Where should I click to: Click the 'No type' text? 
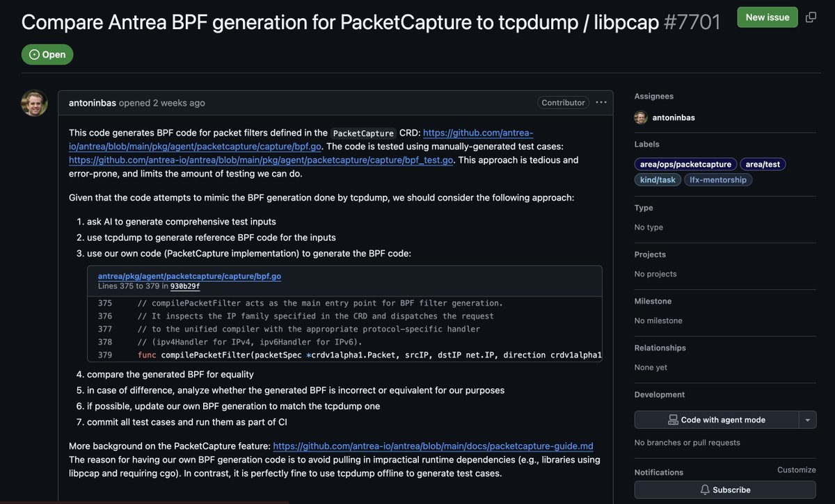point(649,227)
